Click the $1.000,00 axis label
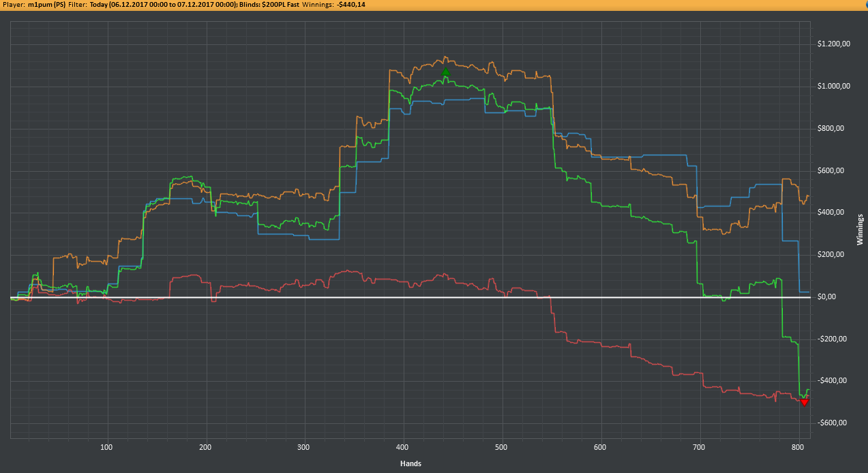Viewport: 868px width, 473px height. pyautogui.click(x=833, y=87)
